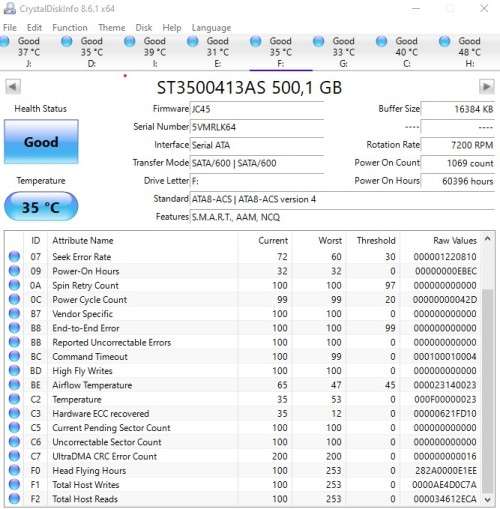
Task: Select disk E: status tab
Action: [217, 52]
